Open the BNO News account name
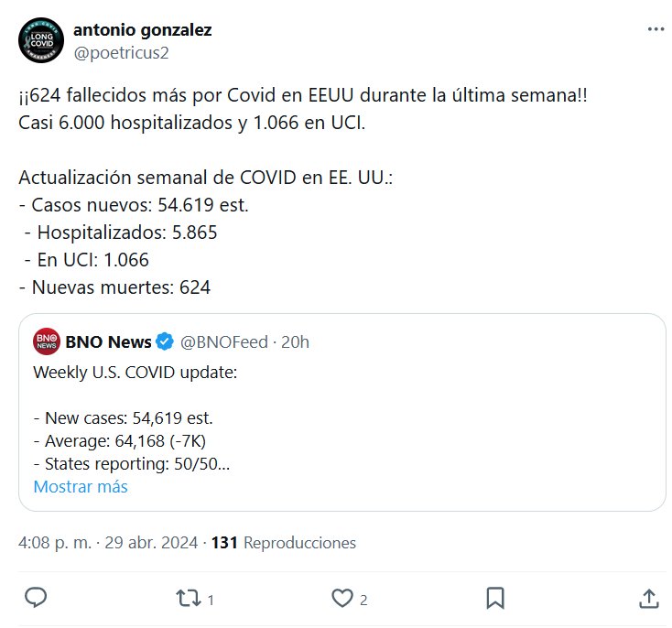 109,342
